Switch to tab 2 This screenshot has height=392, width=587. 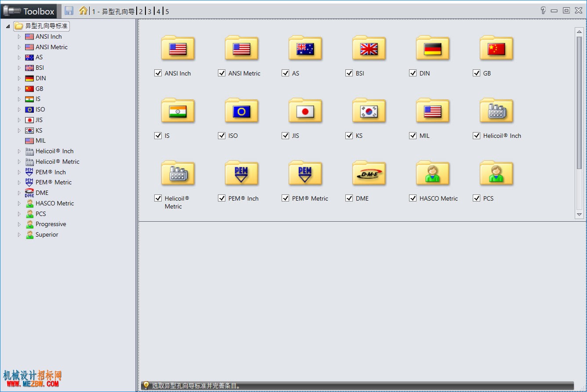pos(141,11)
